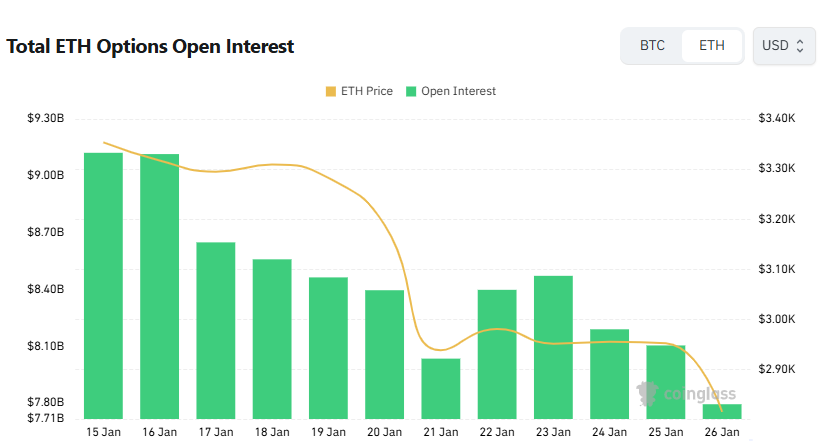Screen dimensions: 822x441
Task: Click the Total ETH Options Open Interest title
Action: (150, 46)
